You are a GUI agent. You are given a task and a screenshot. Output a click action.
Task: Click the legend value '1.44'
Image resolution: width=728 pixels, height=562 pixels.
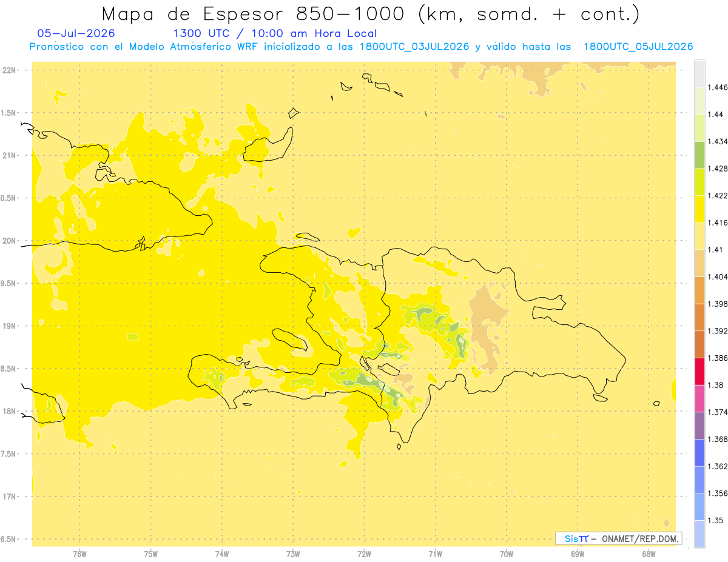716,115
